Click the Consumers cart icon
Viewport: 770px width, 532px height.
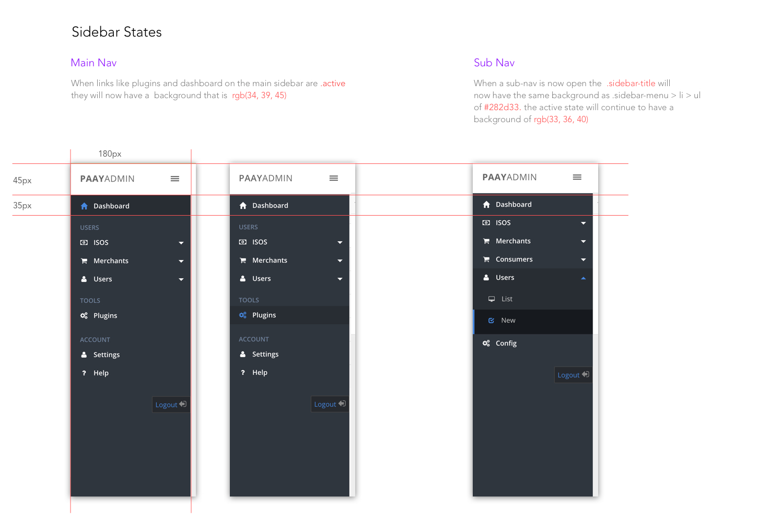point(486,259)
